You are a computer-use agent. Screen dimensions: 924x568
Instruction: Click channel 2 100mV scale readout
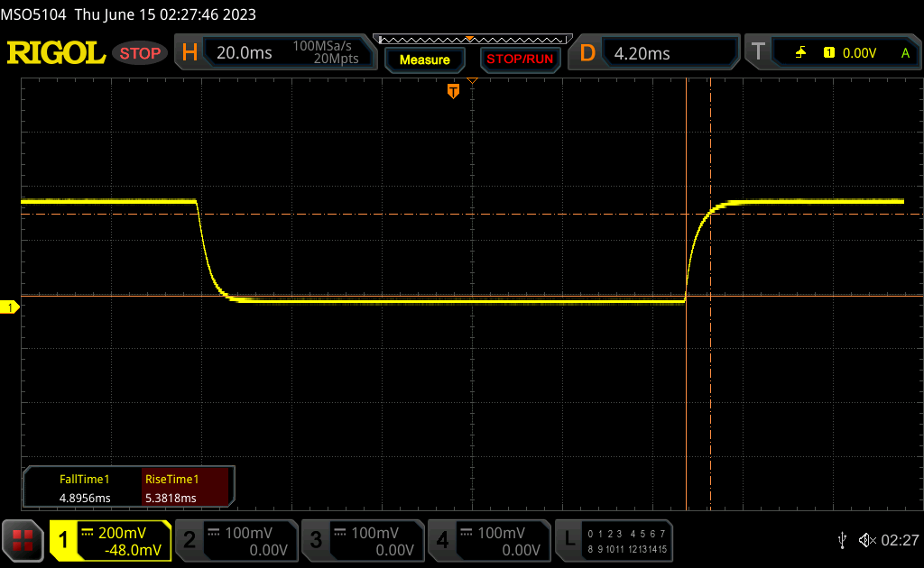click(248, 533)
